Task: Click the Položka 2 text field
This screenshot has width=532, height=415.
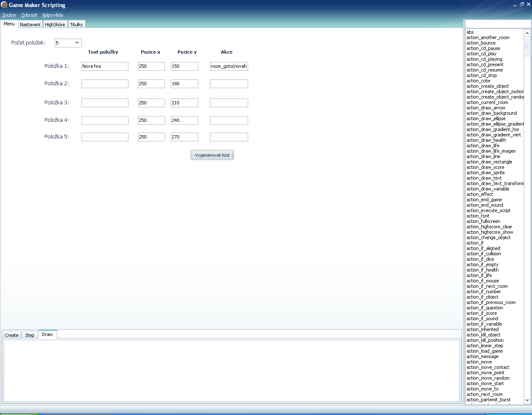Action: tap(105, 84)
